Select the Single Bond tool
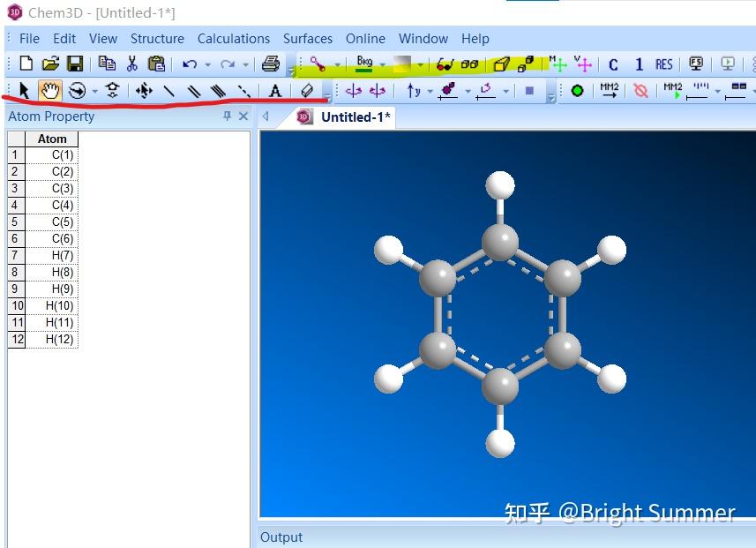Image resolution: width=756 pixels, height=548 pixels. click(169, 91)
